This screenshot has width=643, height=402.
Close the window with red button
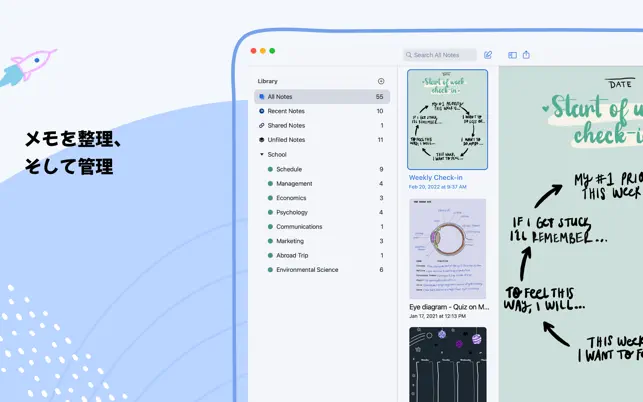[x=253, y=51]
